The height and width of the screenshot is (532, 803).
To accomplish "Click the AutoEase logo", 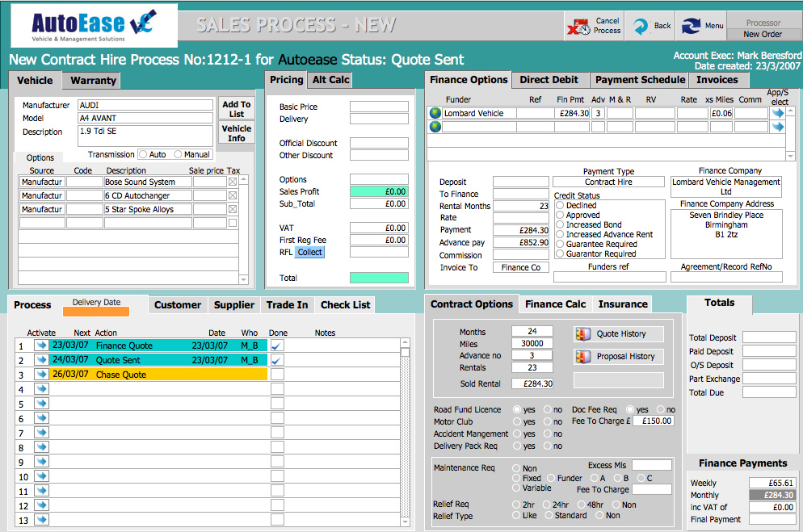I will tap(94, 26).
